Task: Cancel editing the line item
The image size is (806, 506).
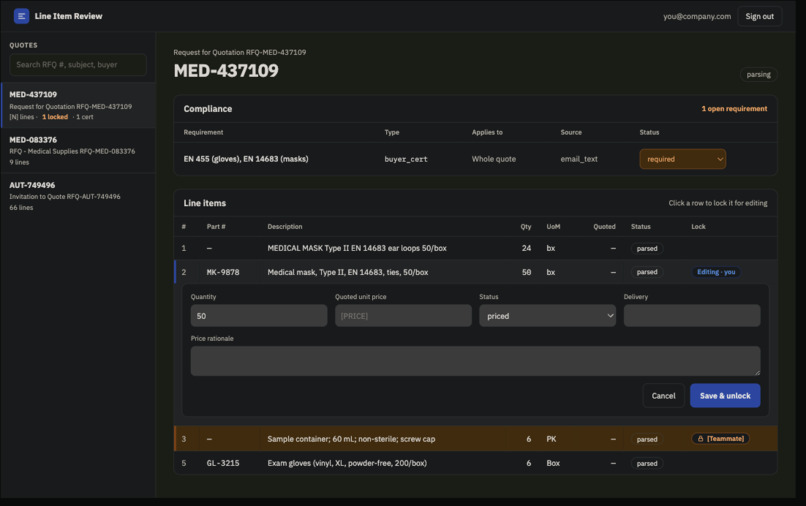Action: pyautogui.click(x=663, y=395)
